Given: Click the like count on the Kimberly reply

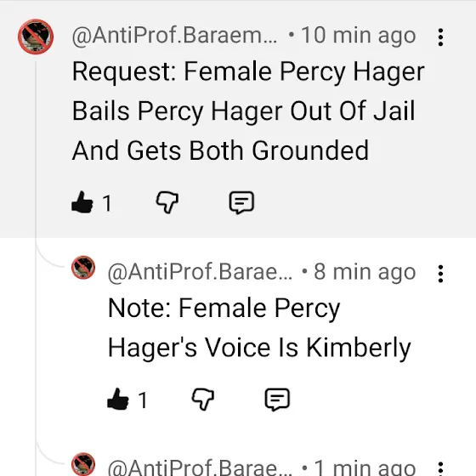Looking at the screenshot, I should (143, 400).
